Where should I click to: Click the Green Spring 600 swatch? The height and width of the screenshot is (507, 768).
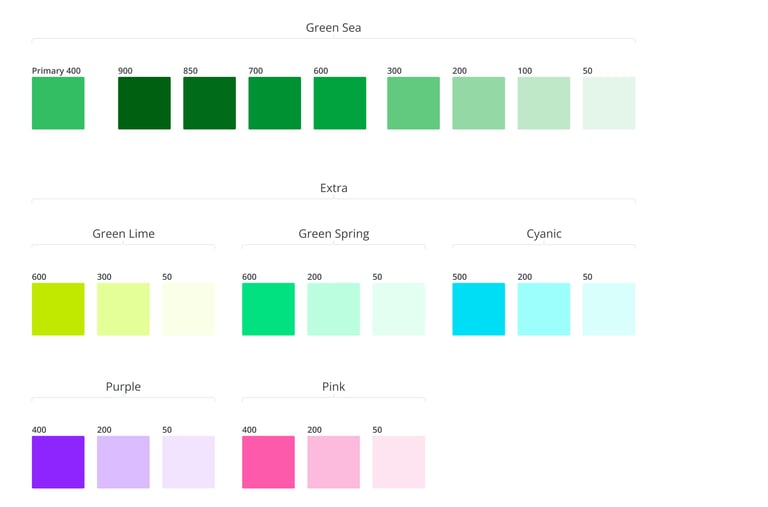tap(268, 309)
